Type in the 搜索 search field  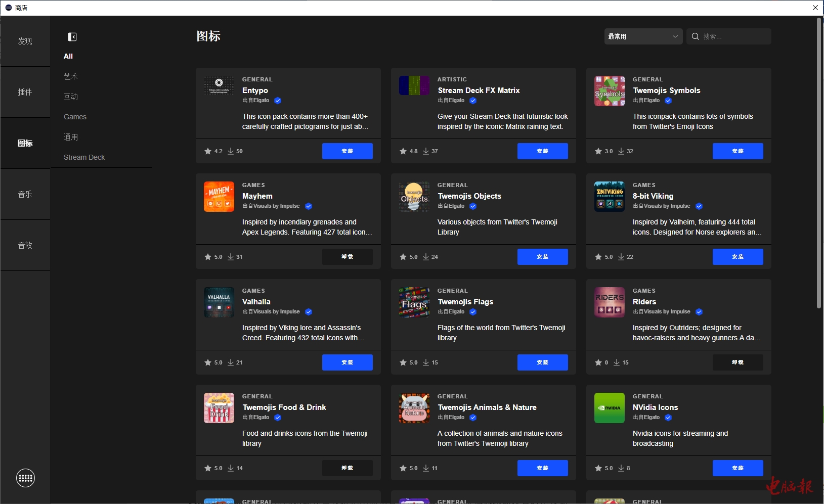(x=734, y=36)
